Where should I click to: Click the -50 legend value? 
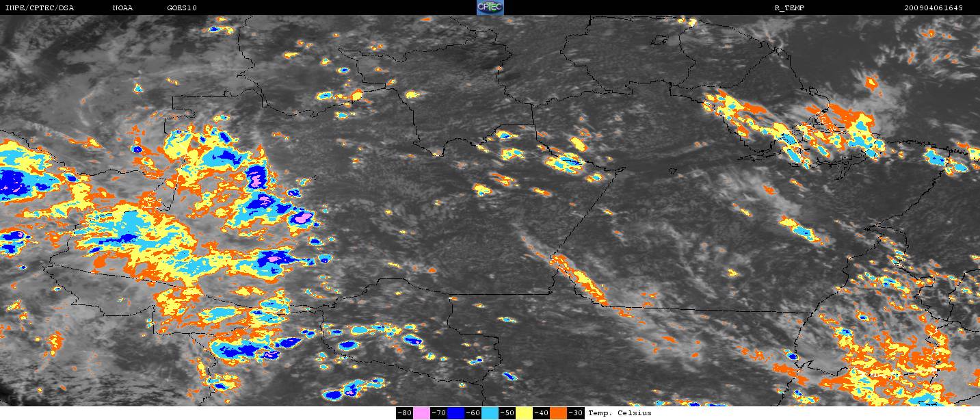507,413
